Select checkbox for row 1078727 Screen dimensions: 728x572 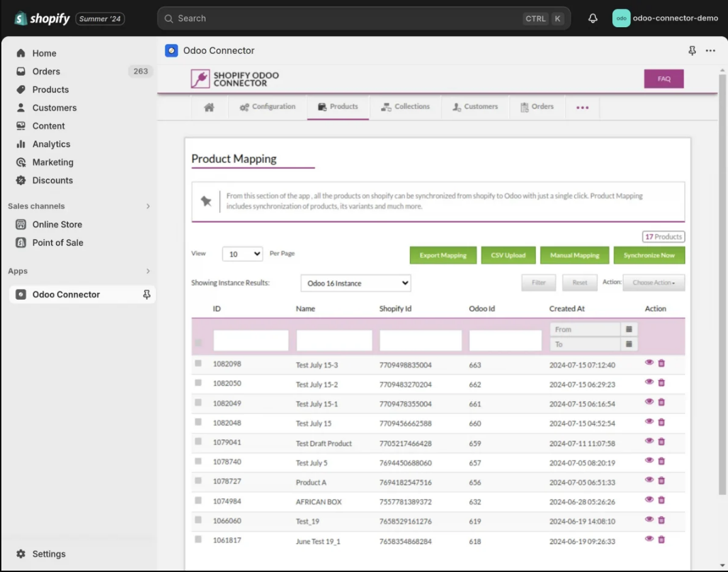[198, 481]
